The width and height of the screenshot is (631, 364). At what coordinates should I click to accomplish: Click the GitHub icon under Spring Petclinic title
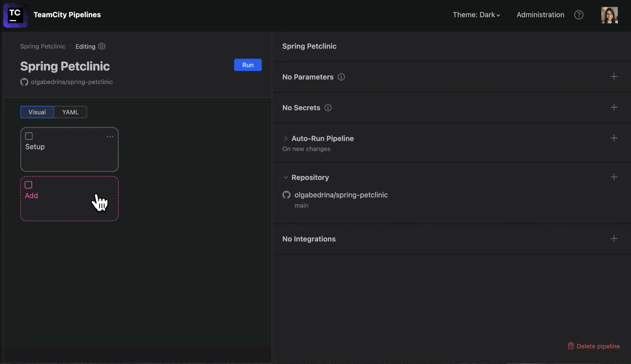click(x=24, y=82)
